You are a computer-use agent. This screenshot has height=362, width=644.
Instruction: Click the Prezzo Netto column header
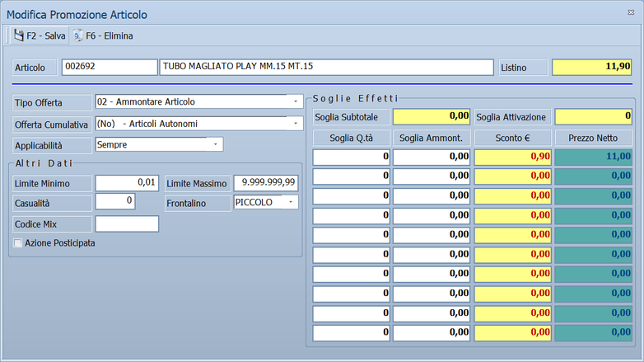(x=593, y=138)
